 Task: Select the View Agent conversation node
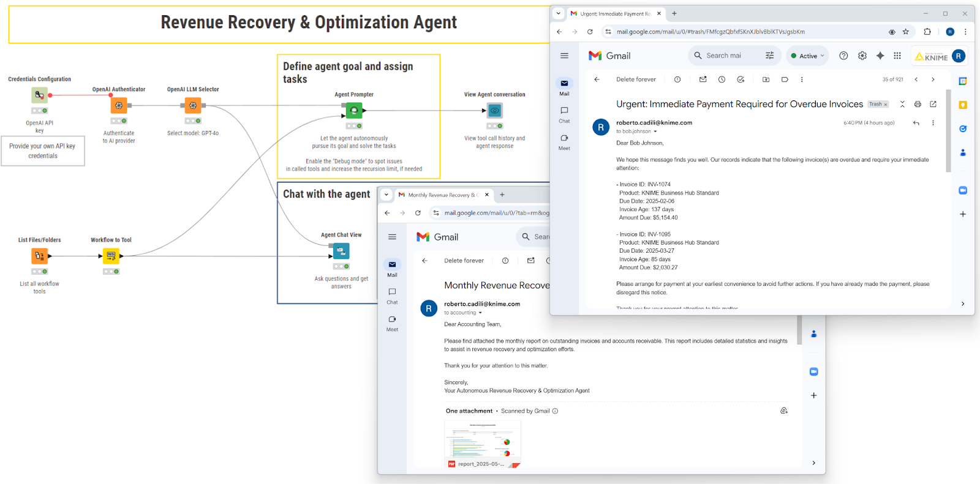pyautogui.click(x=494, y=111)
